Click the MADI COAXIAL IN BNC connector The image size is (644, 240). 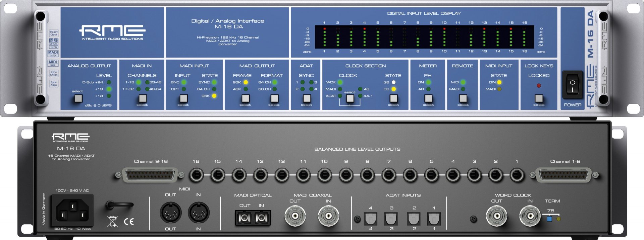pyautogui.click(x=328, y=216)
